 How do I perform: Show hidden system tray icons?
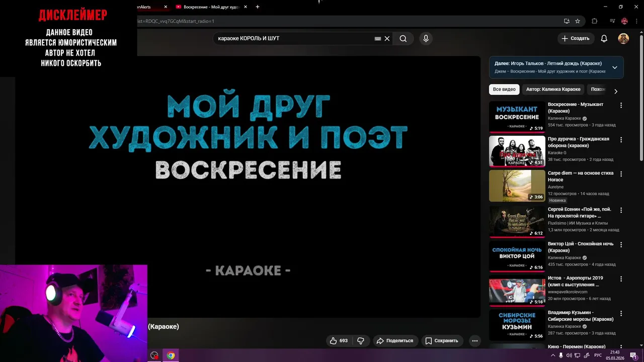pos(553,355)
